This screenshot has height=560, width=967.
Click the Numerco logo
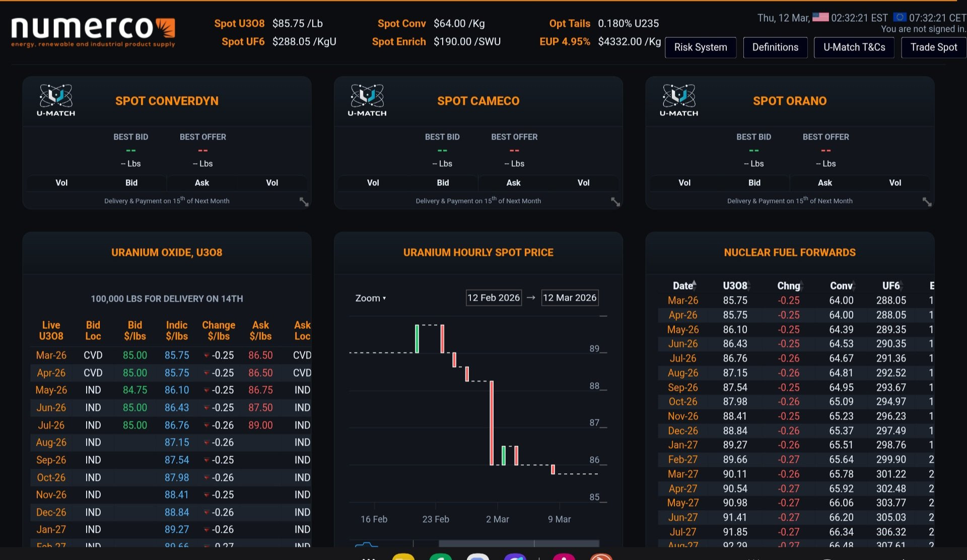coord(93,31)
